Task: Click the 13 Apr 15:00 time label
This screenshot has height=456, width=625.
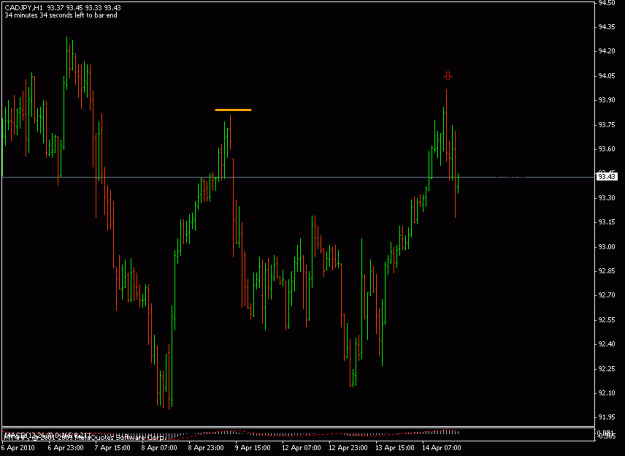Action: [395, 448]
